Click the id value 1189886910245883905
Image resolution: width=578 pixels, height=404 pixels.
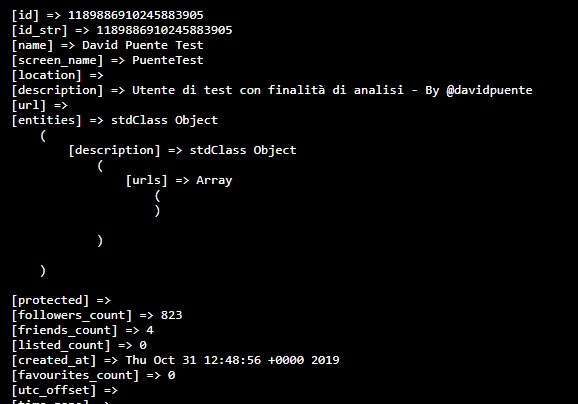[135, 15]
